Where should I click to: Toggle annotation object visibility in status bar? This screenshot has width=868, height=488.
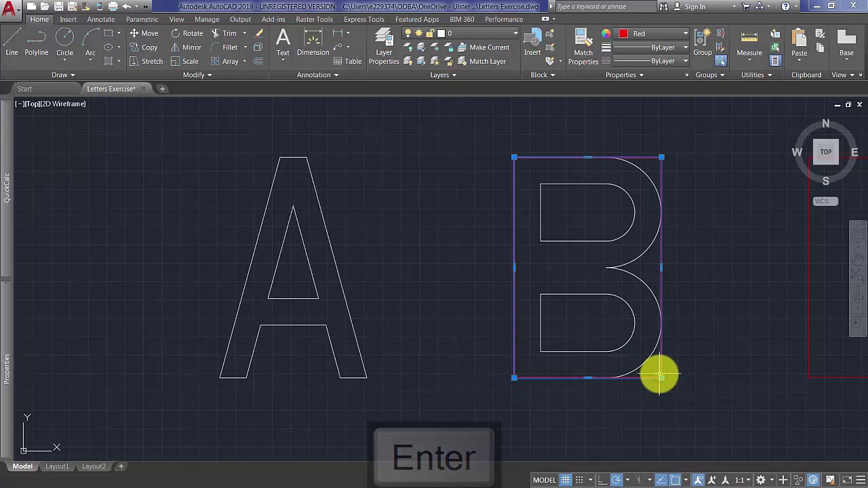tap(698, 480)
